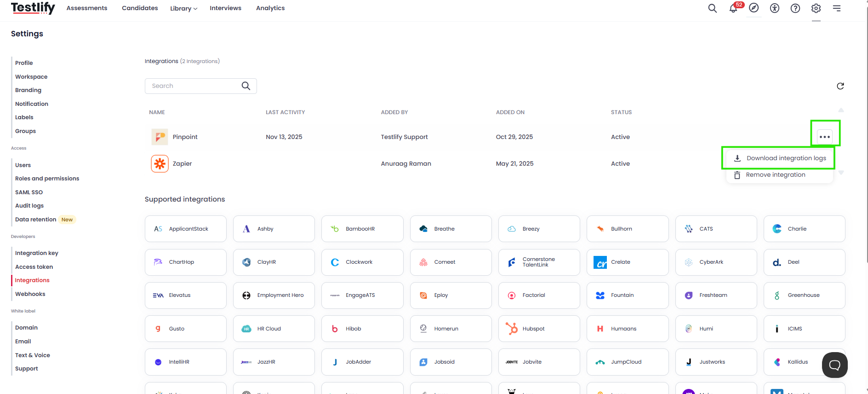Open notifications bell with 52 badge

tap(734, 8)
